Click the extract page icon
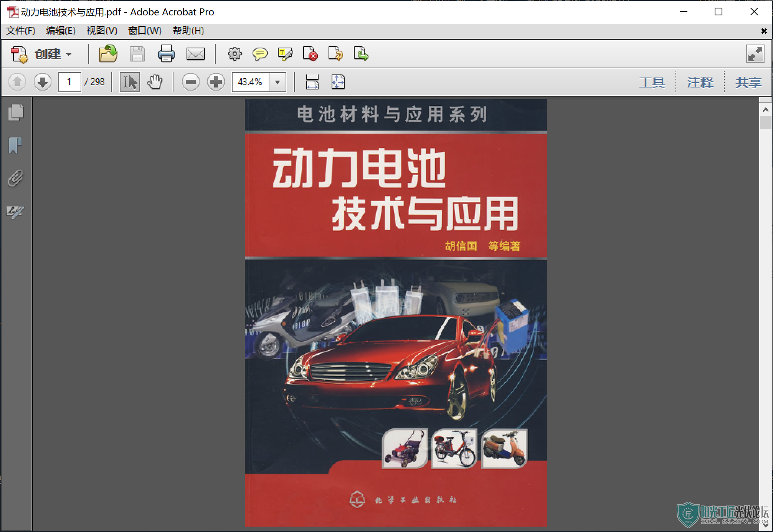The image size is (773, 532). [x=361, y=54]
